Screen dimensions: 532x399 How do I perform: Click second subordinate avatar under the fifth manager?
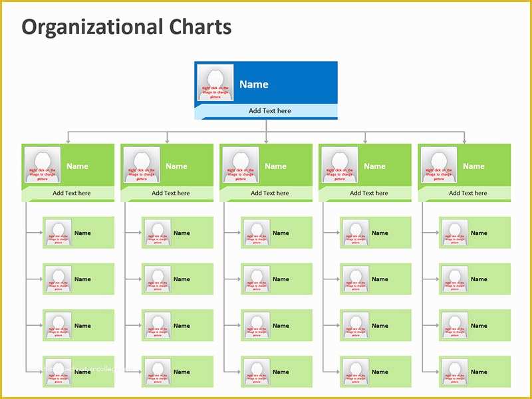(x=455, y=279)
